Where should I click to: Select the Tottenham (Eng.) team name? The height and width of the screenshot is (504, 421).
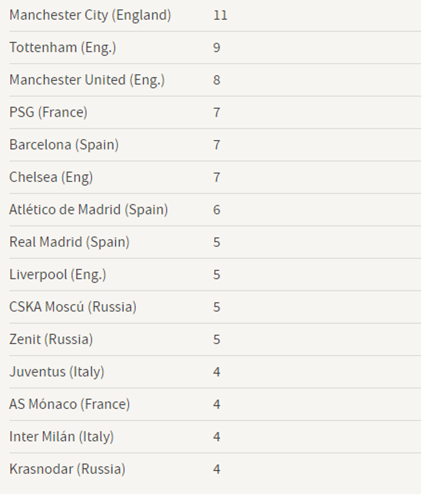click(x=63, y=48)
